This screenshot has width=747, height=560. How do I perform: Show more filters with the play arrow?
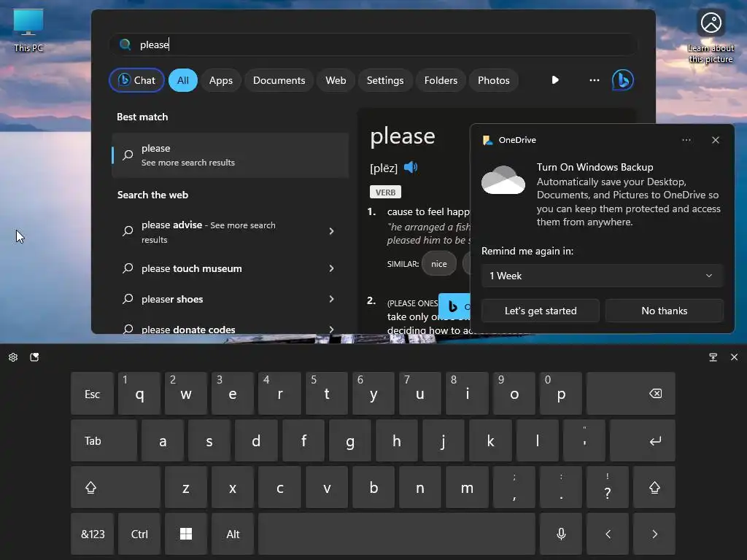[555, 80]
